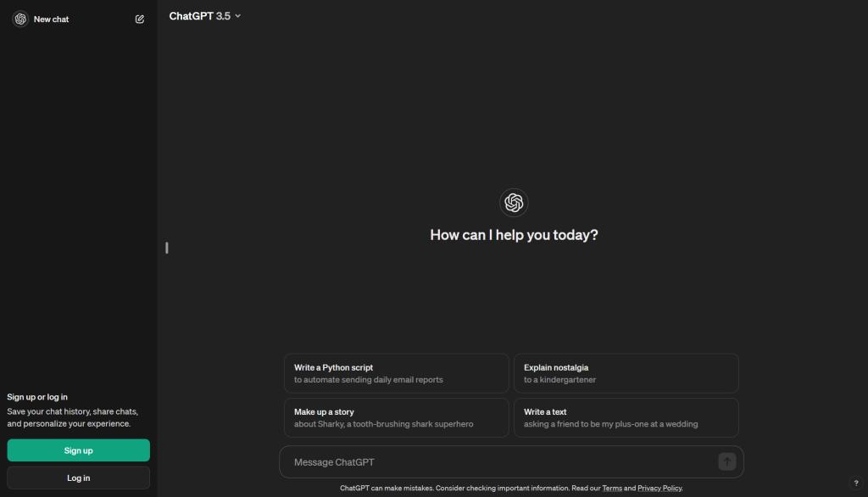868x497 pixels.
Task: Click the green Sign up button
Action: (79, 450)
